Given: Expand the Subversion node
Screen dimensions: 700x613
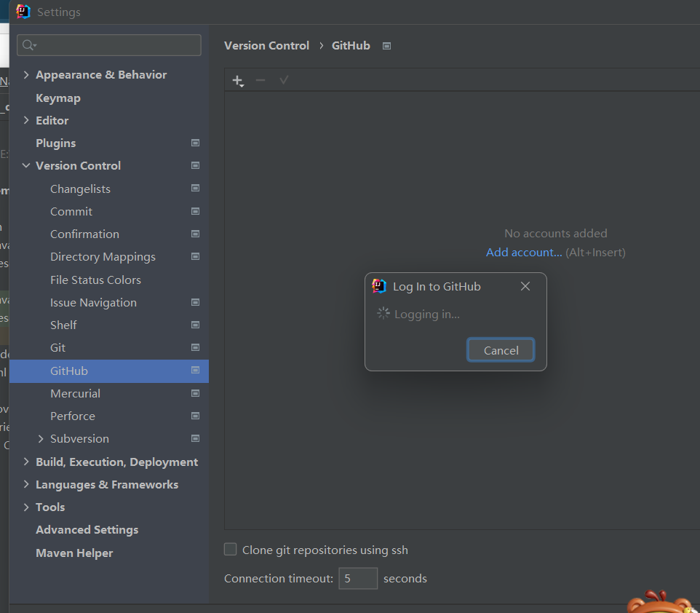Looking at the screenshot, I should [x=41, y=439].
